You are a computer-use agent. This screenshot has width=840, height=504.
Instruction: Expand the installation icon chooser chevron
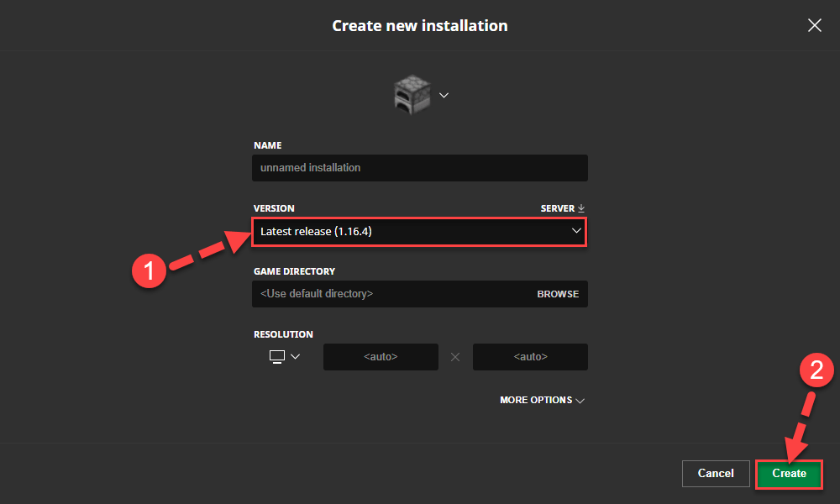click(444, 95)
